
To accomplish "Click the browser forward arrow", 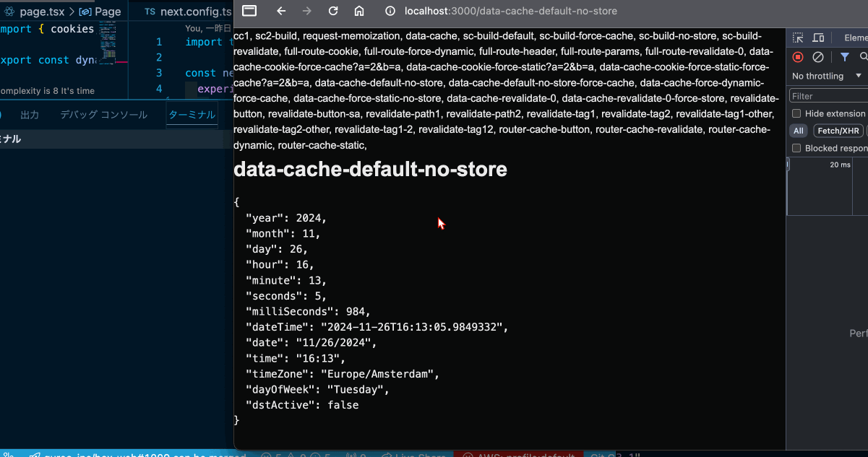I will point(307,11).
